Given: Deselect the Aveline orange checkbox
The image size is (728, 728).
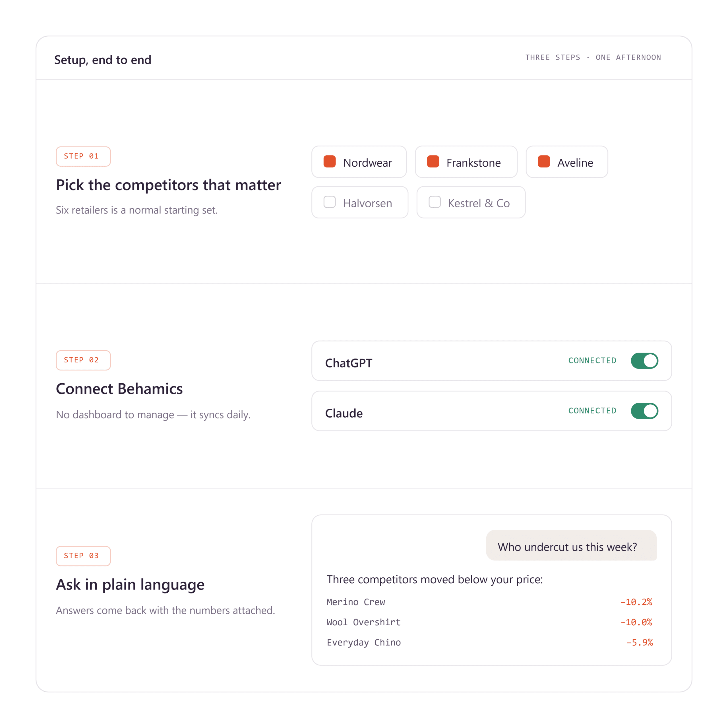Looking at the screenshot, I should coord(544,161).
